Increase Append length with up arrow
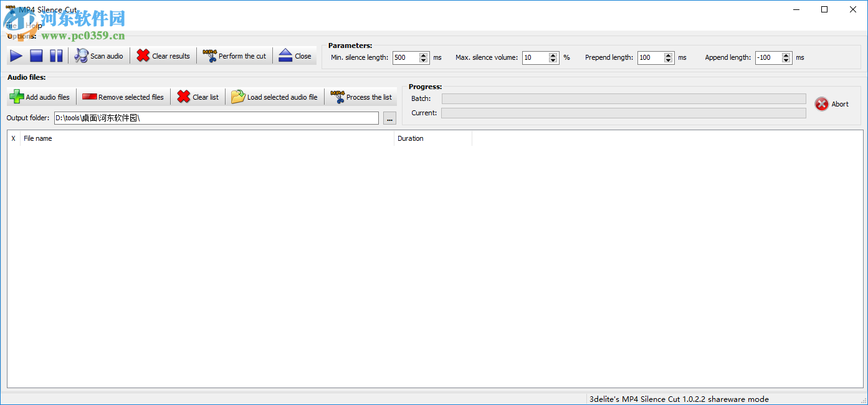This screenshot has height=405, width=868. click(786, 55)
